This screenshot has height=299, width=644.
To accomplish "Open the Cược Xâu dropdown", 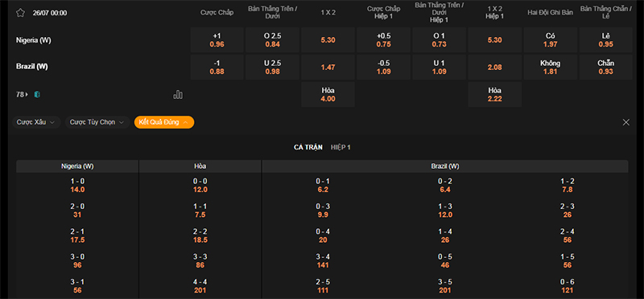I will pos(36,122).
